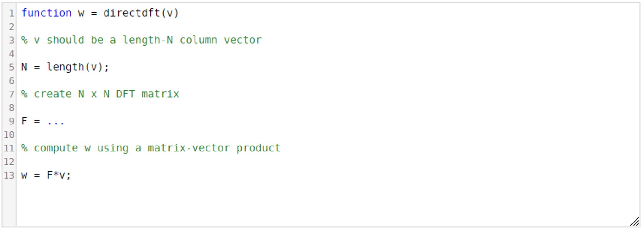This screenshot has height=231, width=644.
Task: Click the expression 'F*v' on line 13
Action: [56, 175]
